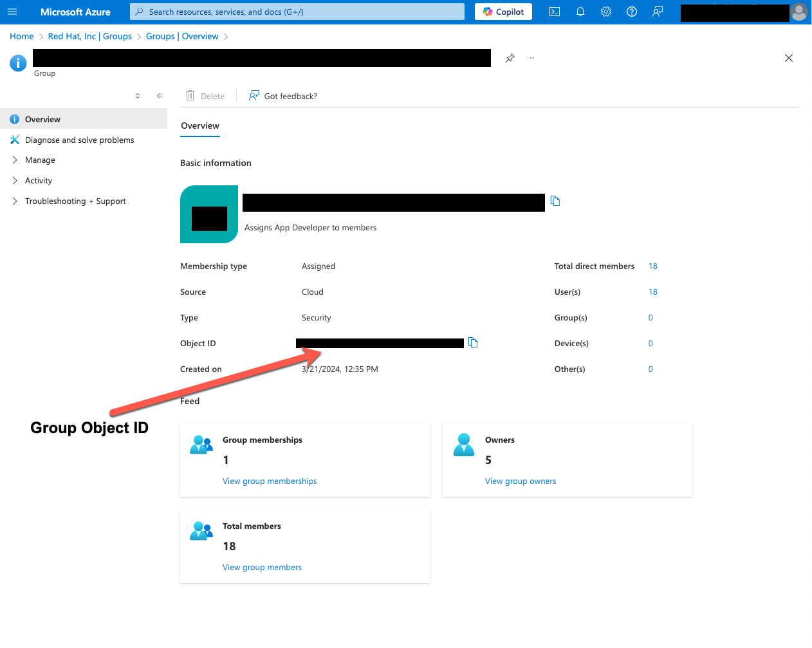Copy the group Object ID
This screenshot has height=648, width=812.
point(474,342)
